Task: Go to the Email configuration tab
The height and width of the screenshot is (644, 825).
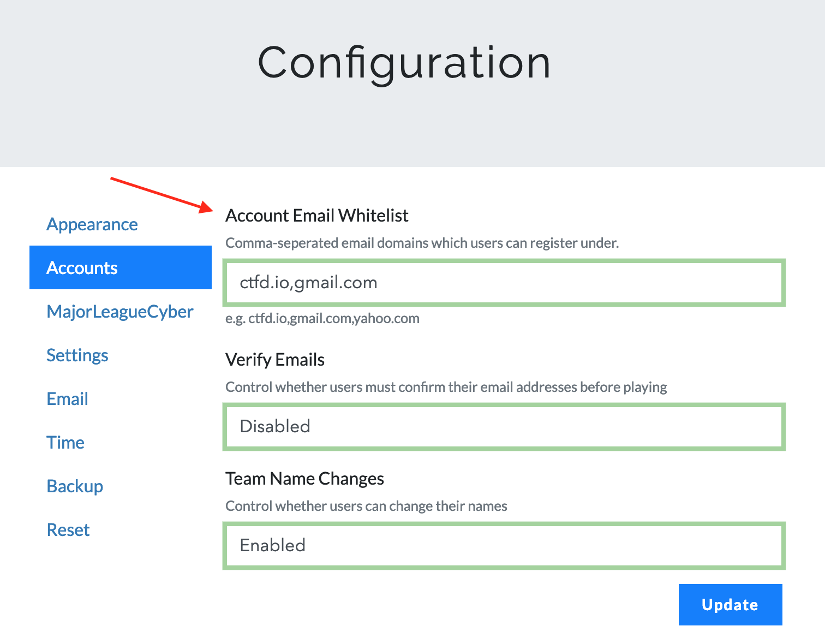Action: coord(67,399)
